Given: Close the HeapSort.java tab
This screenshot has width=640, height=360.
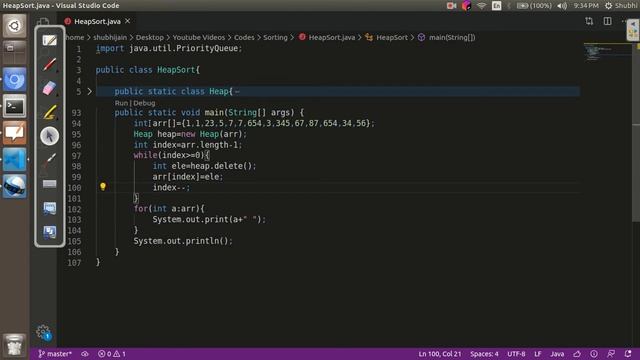Looking at the screenshot, I should pos(127,21).
